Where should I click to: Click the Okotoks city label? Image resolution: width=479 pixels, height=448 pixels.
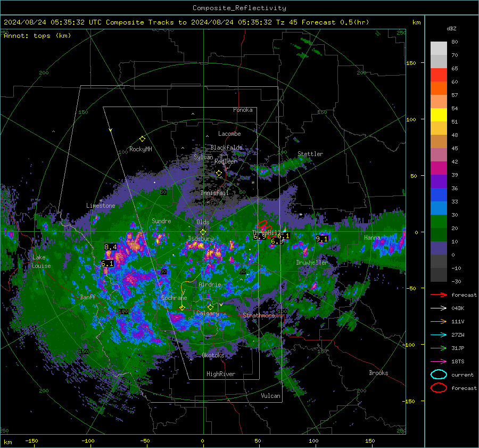pos(213,355)
